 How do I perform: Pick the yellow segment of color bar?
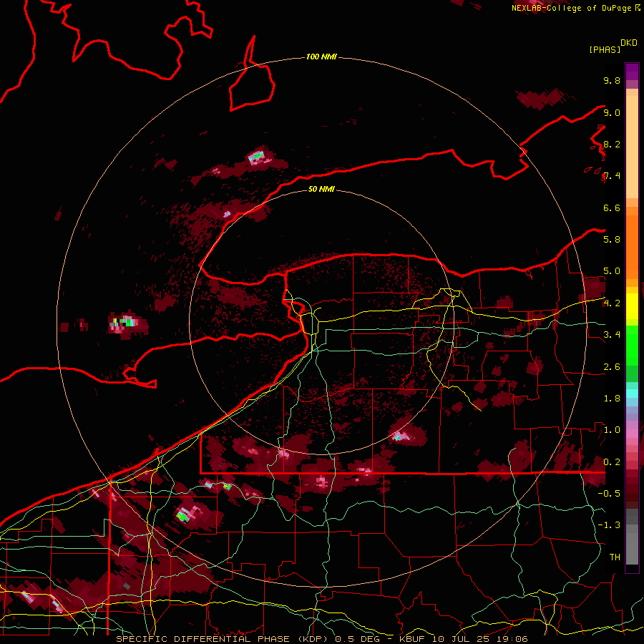click(632, 306)
